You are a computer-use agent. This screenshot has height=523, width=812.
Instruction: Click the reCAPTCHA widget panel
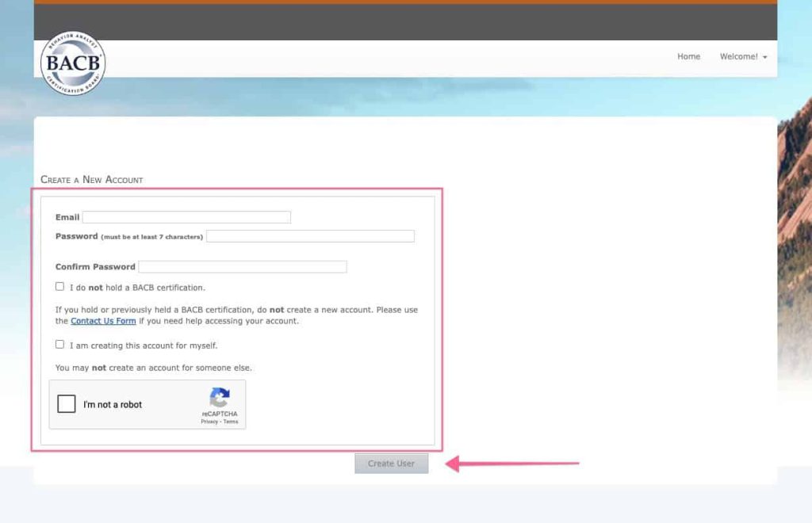coord(147,404)
